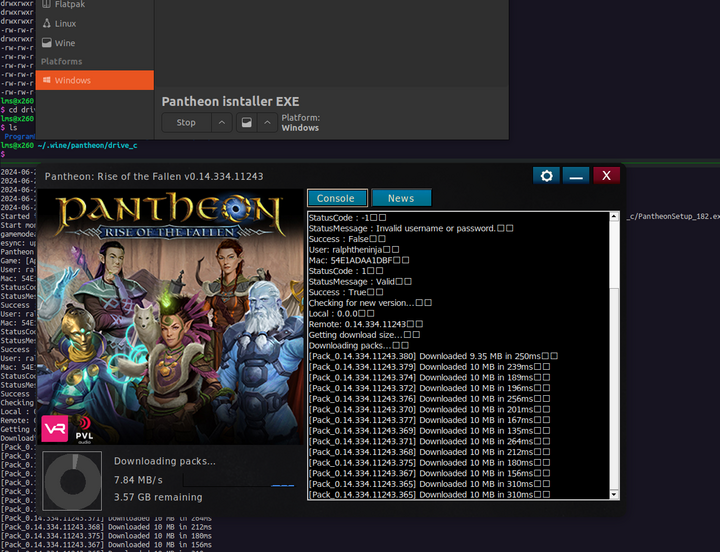This screenshot has height=552, width=720.
Task: Open launcher settings gear icon
Action: click(x=546, y=175)
